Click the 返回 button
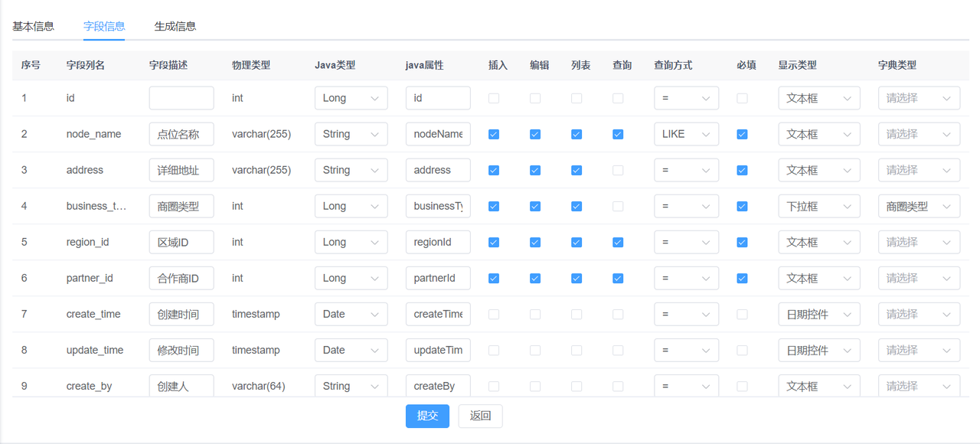The width and height of the screenshot is (980, 444). click(480, 416)
